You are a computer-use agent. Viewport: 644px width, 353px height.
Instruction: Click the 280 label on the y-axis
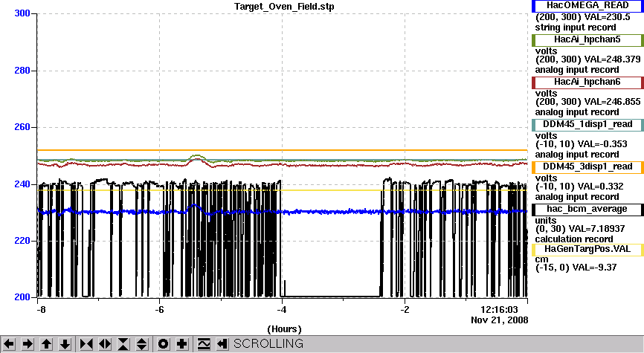22,70
